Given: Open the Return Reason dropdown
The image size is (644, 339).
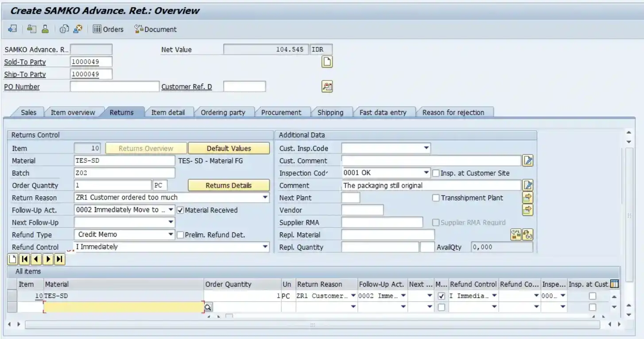Looking at the screenshot, I should (x=265, y=198).
